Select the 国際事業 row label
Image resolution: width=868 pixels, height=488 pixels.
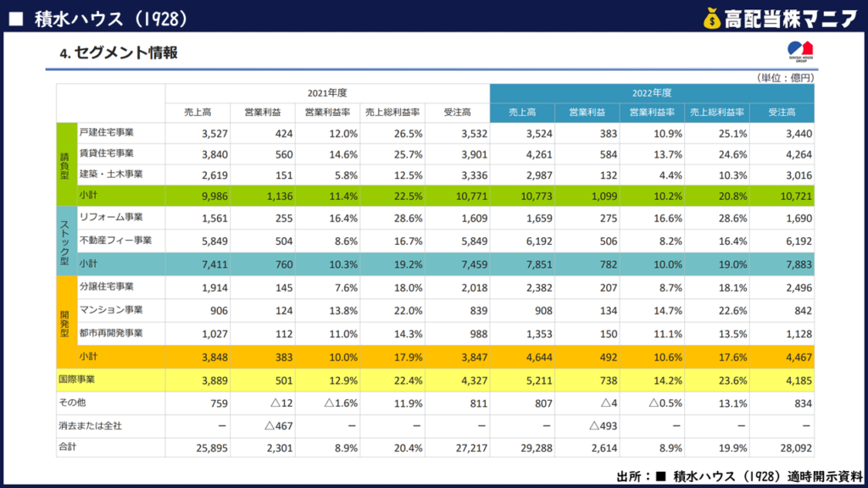coord(77,380)
